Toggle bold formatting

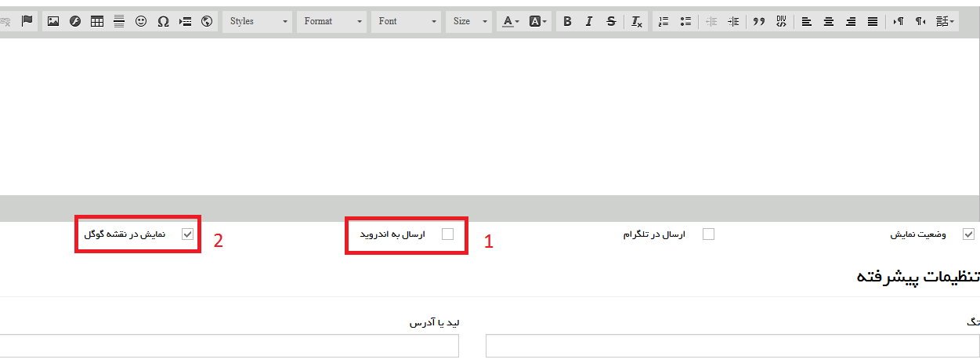(568, 21)
